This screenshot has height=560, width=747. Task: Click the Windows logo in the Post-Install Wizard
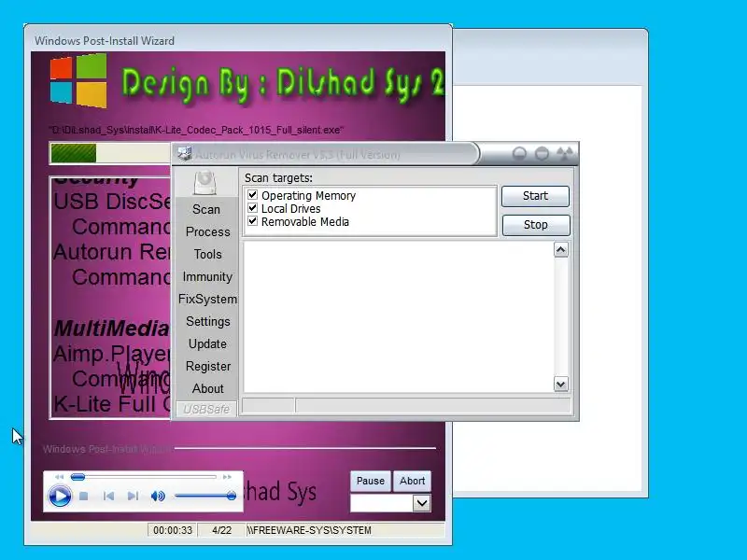(x=78, y=80)
